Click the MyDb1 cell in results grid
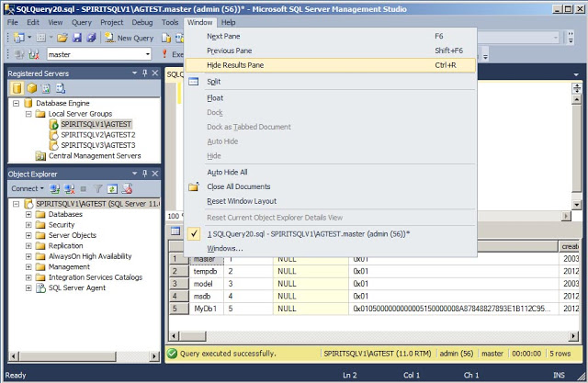This screenshot has width=588, height=383. click(206, 309)
